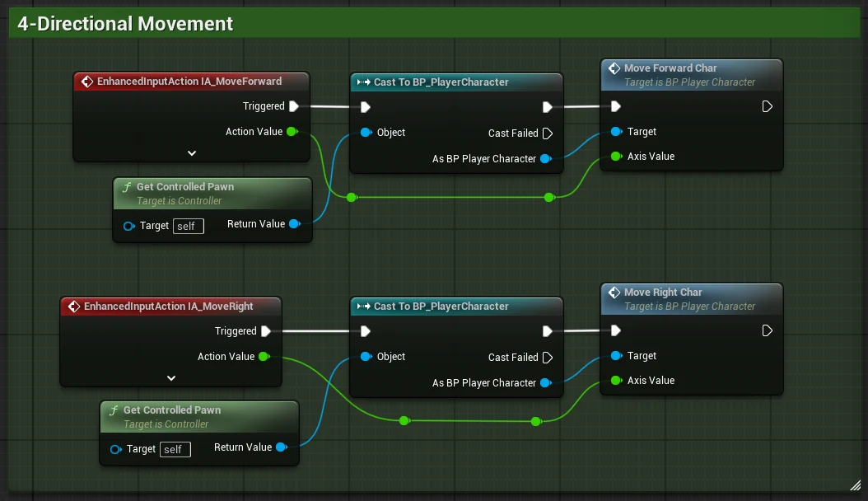Image resolution: width=868 pixels, height=501 pixels.
Task: Select the EnhancedInputAction IA_MoveRight title
Action: (x=168, y=307)
